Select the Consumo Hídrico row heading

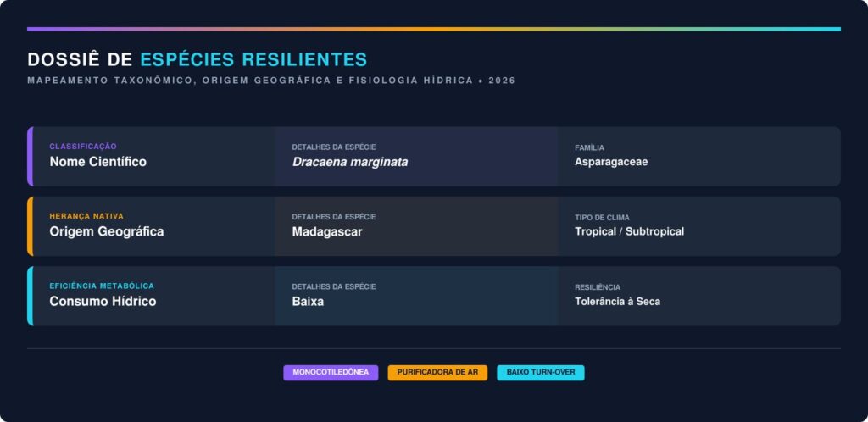tap(103, 301)
